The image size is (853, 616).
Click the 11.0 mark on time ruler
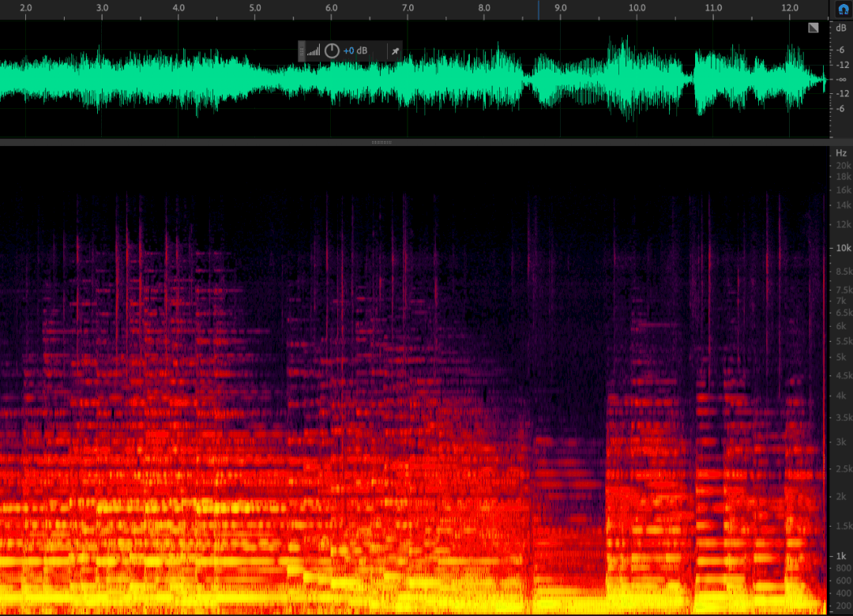point(714,8)
